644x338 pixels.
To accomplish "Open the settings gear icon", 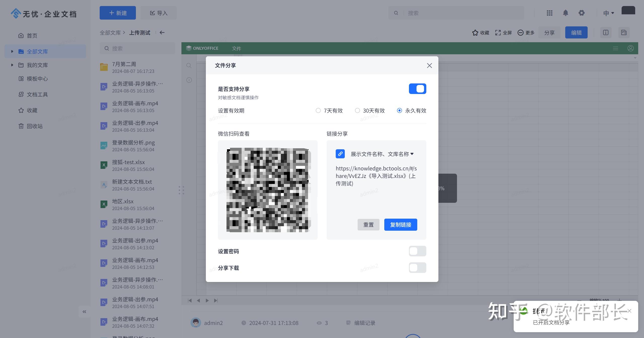I will [x=581, y=13].
